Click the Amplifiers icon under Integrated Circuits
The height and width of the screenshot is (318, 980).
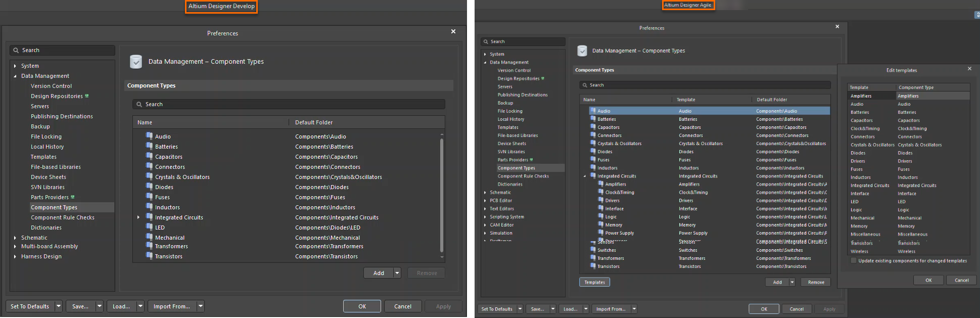(x=601, y=184)
